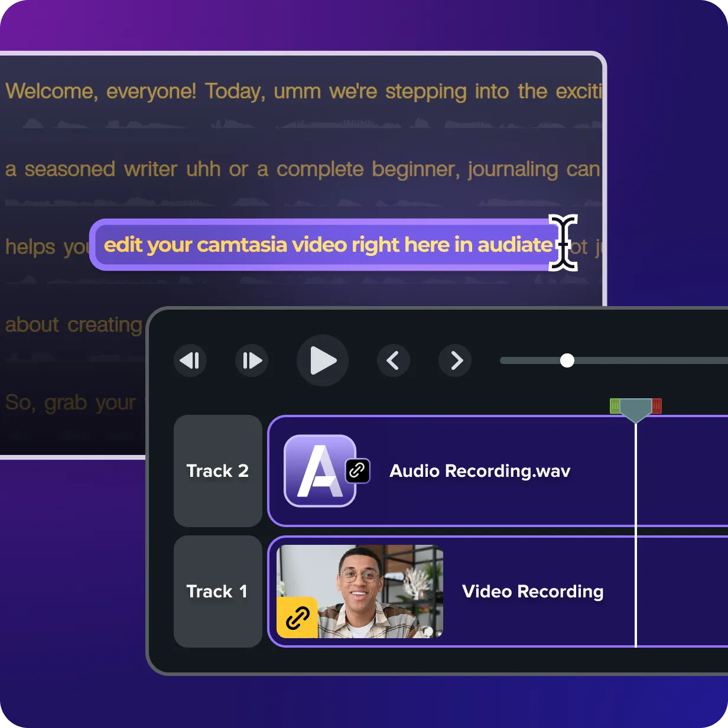Screen dimensions: 728x728
Task: Click the green playhead in-point handle
Action: (x=615, y=406)
